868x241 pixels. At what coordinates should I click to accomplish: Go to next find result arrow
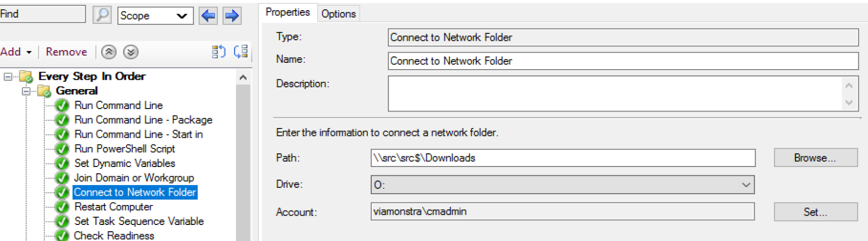[232, 16]
